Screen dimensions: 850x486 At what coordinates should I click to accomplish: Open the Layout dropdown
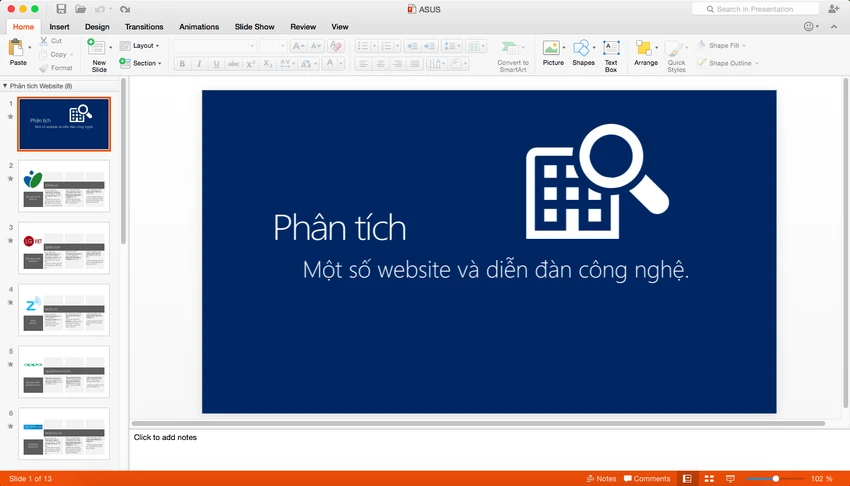click(140, 46)
